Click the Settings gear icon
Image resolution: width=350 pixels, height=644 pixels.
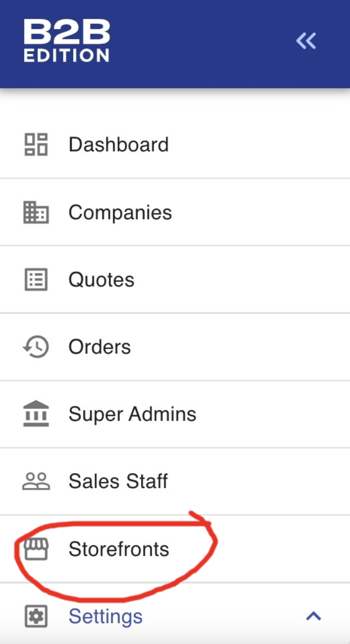click(36, 616)
